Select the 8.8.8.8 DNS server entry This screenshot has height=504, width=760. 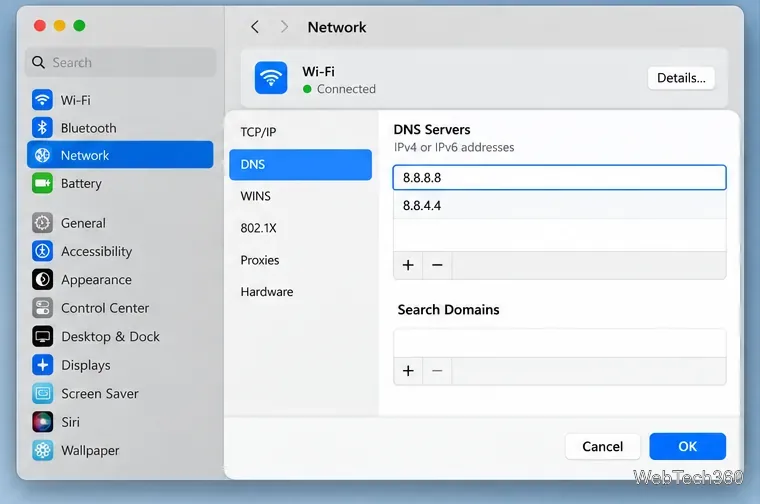click(559, 177)
